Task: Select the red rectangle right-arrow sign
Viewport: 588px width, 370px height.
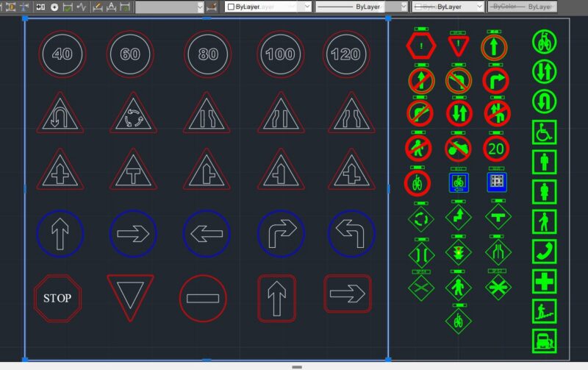Action: pos(348,293)
